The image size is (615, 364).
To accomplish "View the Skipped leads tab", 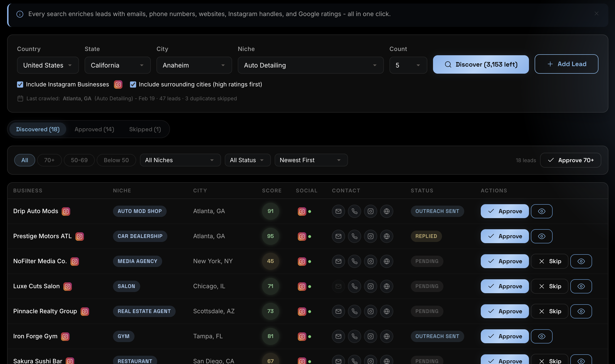I will pos(145,129).
